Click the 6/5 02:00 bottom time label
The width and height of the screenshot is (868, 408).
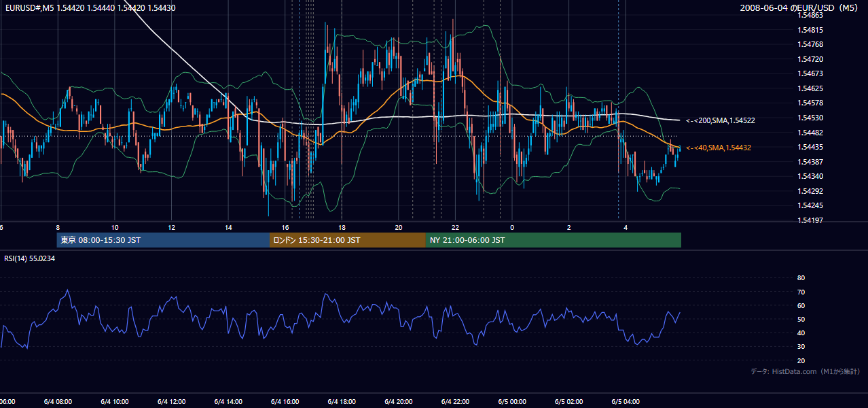569,402
